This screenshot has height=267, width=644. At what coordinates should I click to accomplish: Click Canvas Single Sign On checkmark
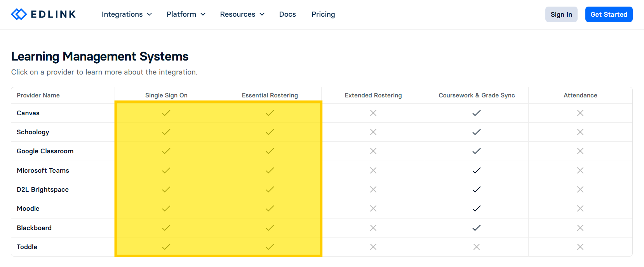(166, 113)
